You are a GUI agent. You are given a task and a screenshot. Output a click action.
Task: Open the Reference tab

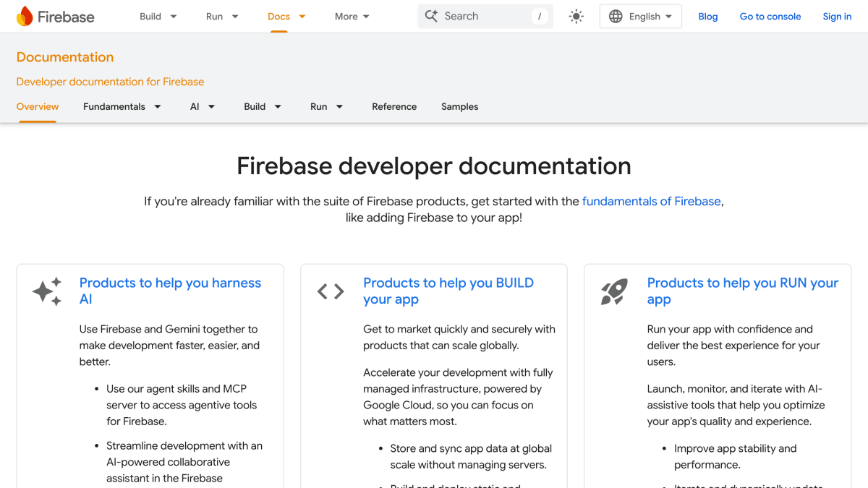click(394, 106)
